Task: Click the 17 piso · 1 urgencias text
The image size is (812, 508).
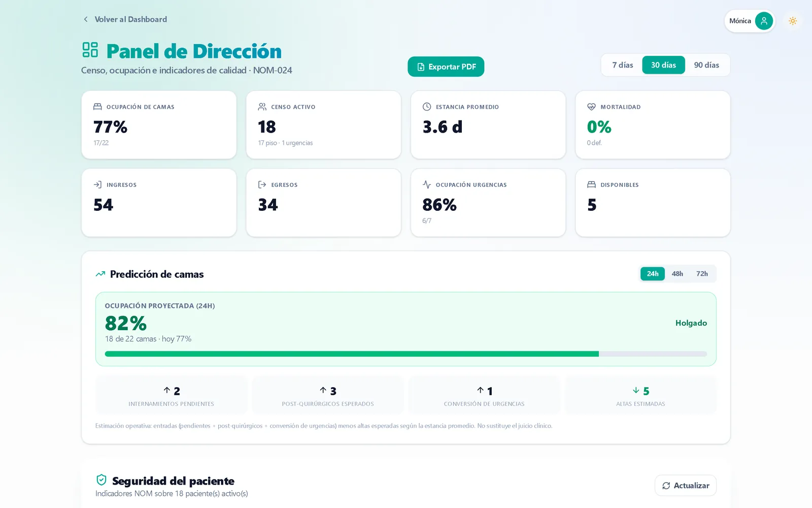Action: point(285,143)
